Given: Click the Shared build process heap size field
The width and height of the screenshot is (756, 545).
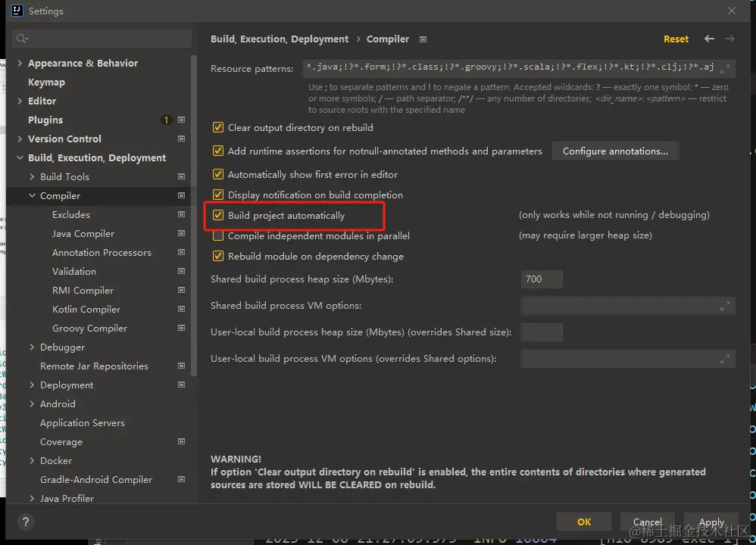Looking at the screenshot, I should (x=542, y=279).
